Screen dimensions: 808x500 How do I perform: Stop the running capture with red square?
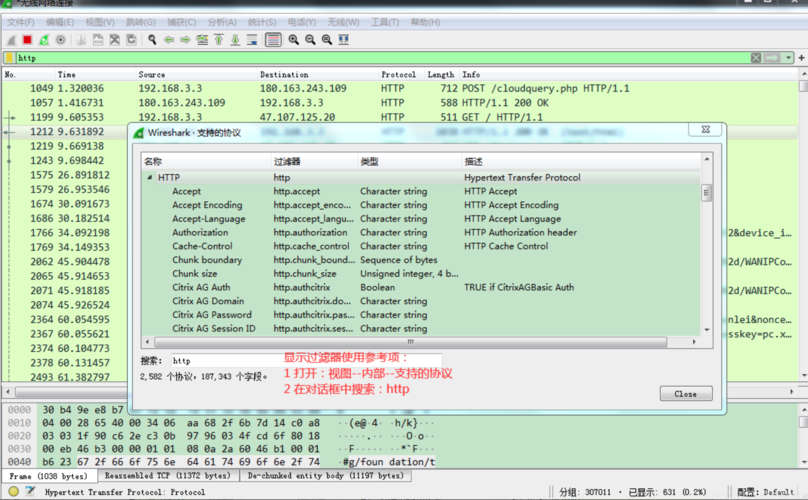click(28, 40)
